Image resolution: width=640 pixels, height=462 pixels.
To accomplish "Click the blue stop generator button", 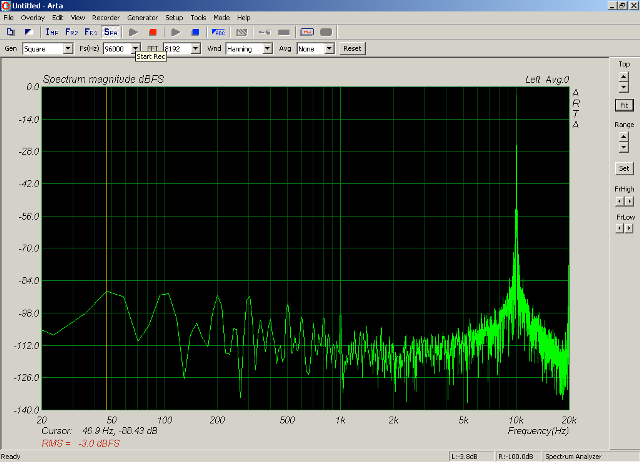I will (196, 32).
